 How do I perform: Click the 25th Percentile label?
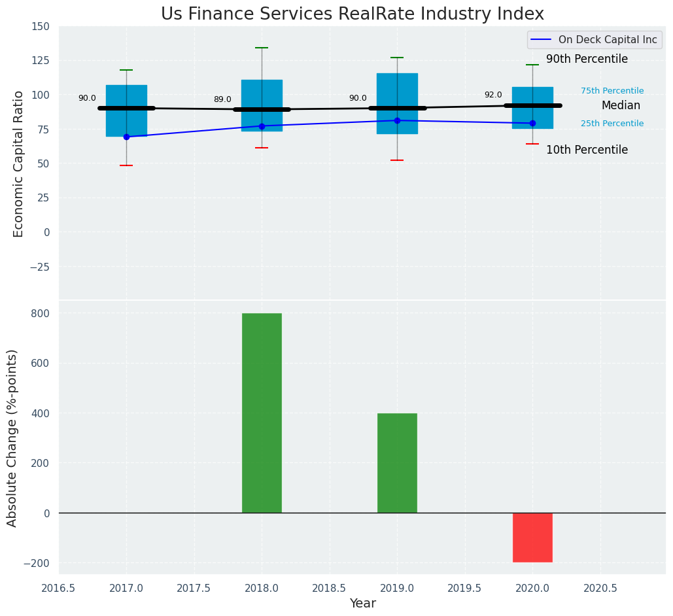612,124
